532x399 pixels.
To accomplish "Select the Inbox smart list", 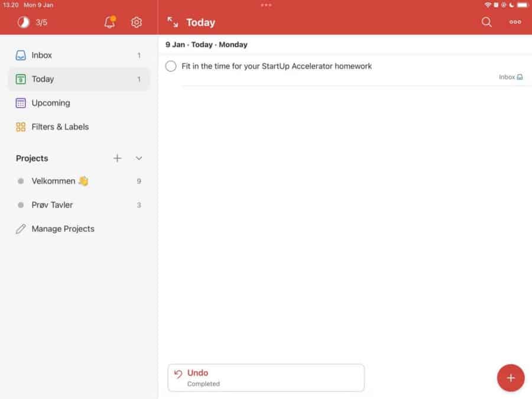I will (41, 55).
